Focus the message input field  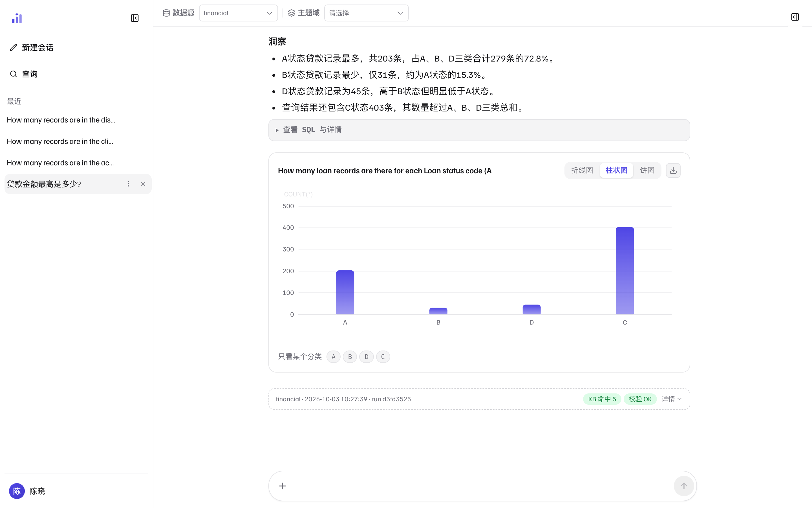(x=480, y=486)
